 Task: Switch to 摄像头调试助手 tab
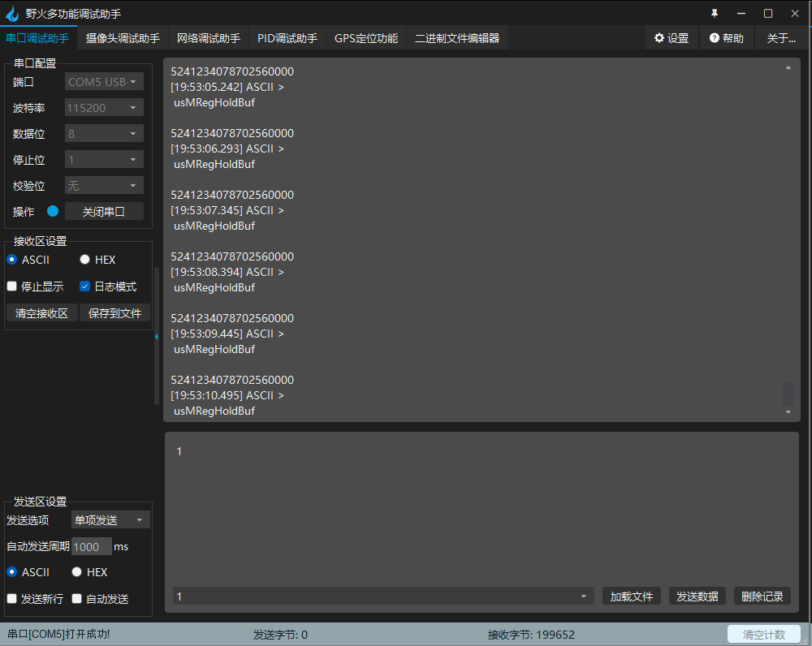coord(123,38)
